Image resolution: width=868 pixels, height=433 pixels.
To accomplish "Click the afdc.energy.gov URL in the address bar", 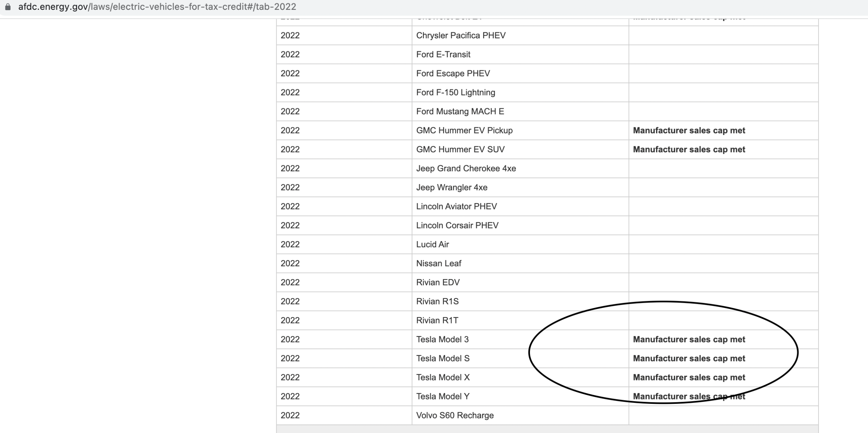I will pyautogui.click(x=157, y=7).
